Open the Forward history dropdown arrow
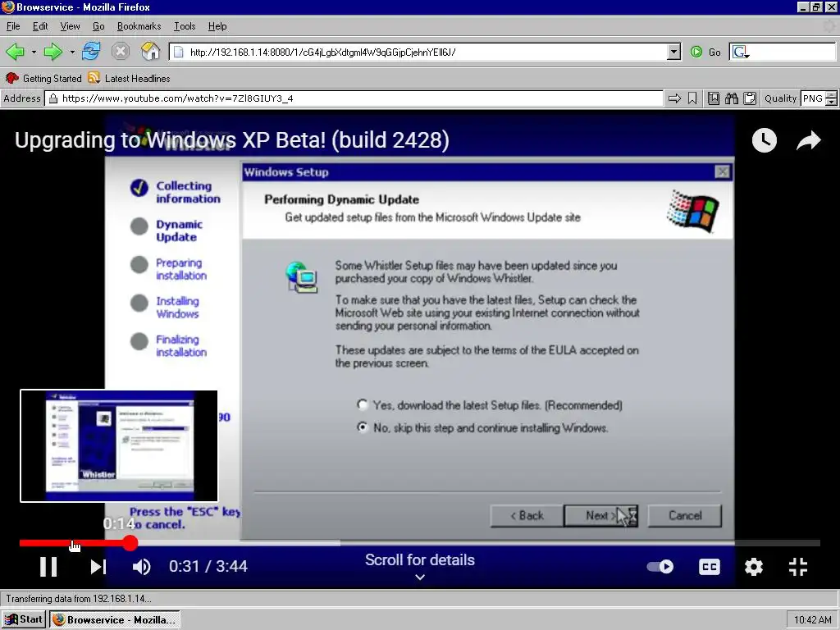The width and height of the screenshot is (840, 630). point(72,52)
